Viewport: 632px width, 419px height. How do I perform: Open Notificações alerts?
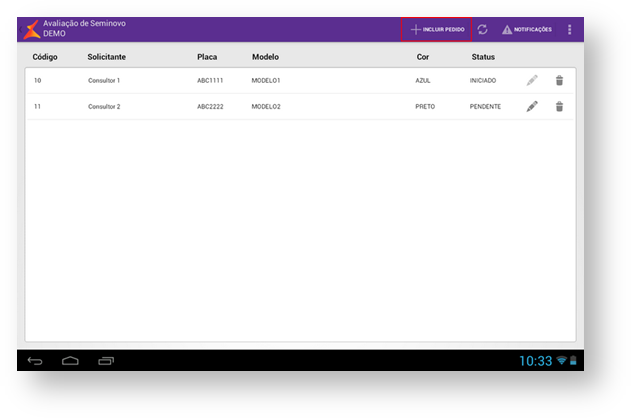point(527,29)
